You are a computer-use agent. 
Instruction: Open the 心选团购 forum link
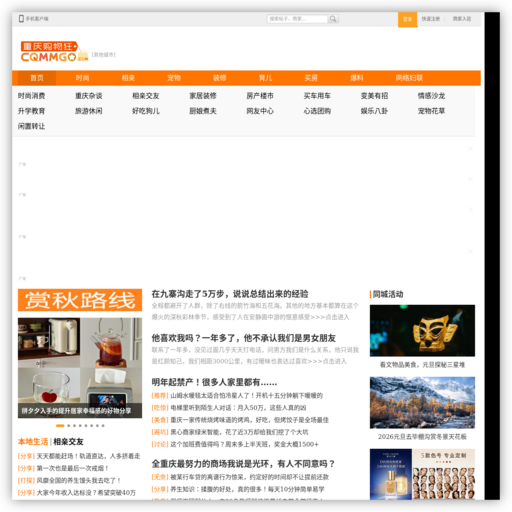pyautogui.click(x=317, y=111)
